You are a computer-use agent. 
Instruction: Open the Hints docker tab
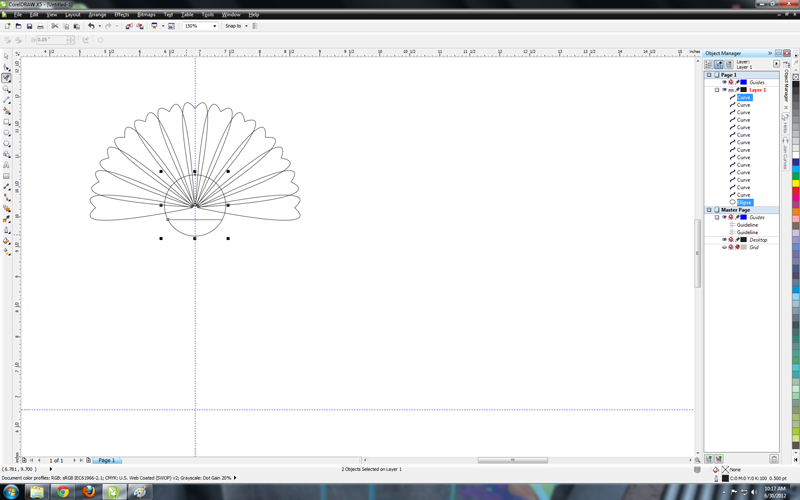(x=785, y=124)
